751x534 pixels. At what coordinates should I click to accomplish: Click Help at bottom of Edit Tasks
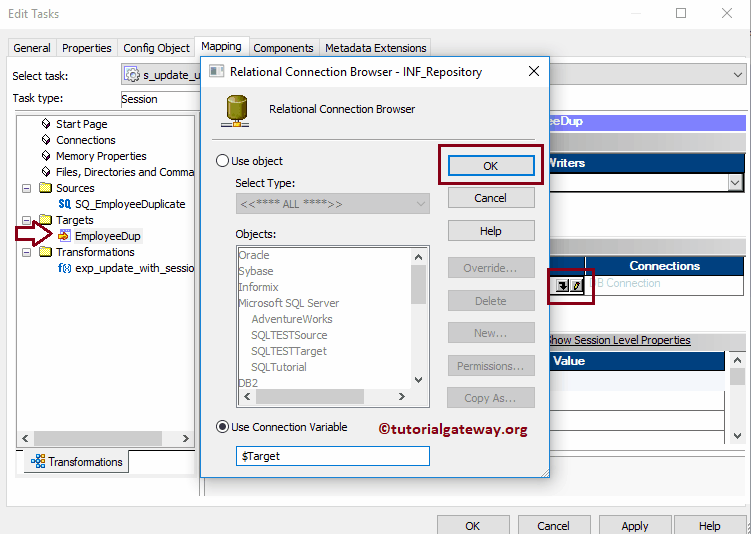[709, 525]
